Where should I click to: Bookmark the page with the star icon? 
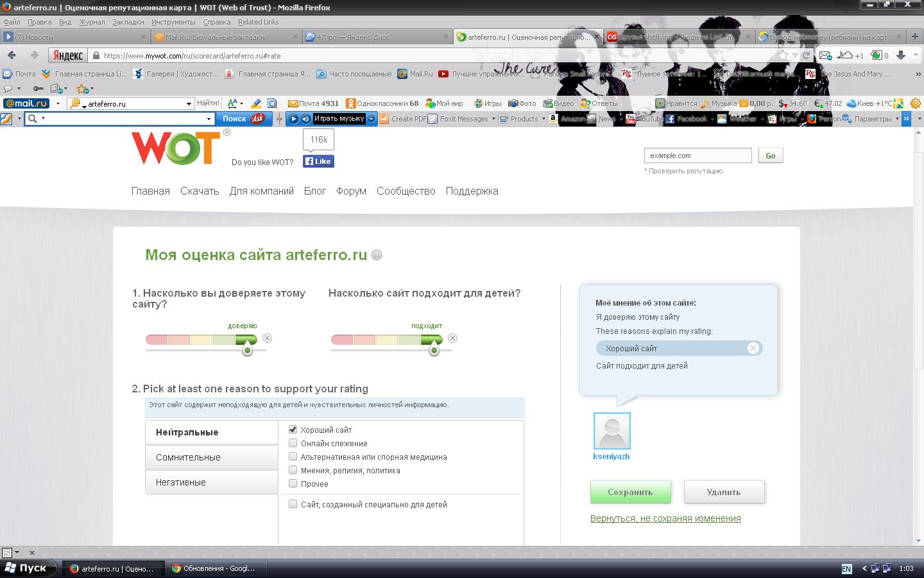[783, 56]
